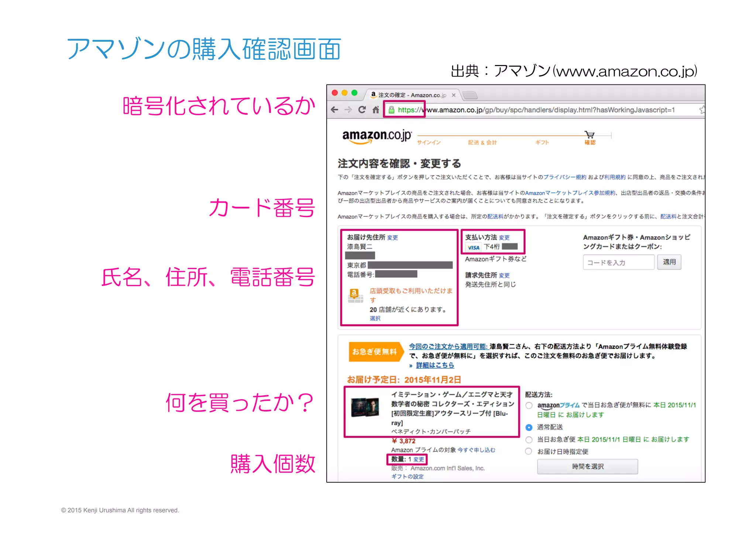
Task: Click the green padlock in address bar
Action: click(x=392, y=110)
